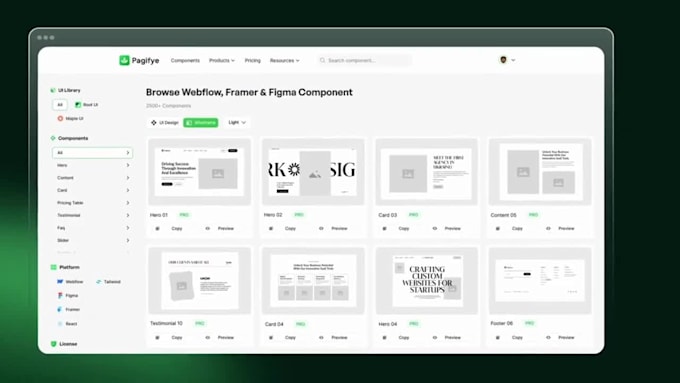The image size is (680, 383).
Task: Open the Components nav menu item
Action: (x=185, y=60)
